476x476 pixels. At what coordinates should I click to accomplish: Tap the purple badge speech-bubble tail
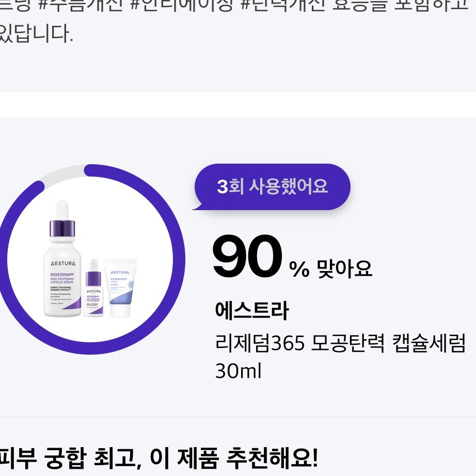pyautogui.click(x=199, y=207)
